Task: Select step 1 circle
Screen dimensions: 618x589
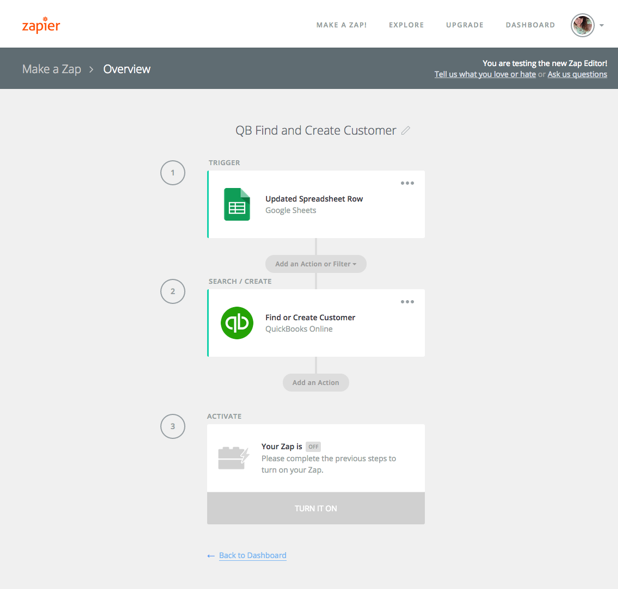Action: pos(173,173)
